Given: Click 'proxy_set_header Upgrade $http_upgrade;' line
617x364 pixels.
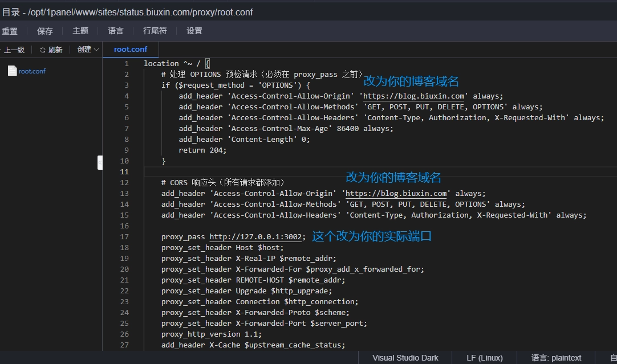Looking at the screenshot, I should 247,291.
